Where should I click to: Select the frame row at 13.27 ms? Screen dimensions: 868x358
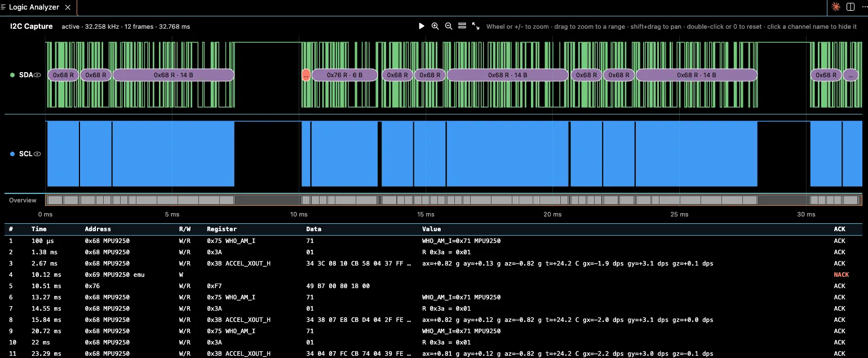(x=434, y=297)
